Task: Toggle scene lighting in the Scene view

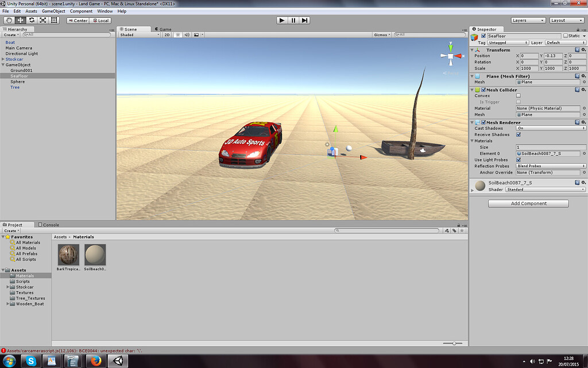Action: pos(177,34)
